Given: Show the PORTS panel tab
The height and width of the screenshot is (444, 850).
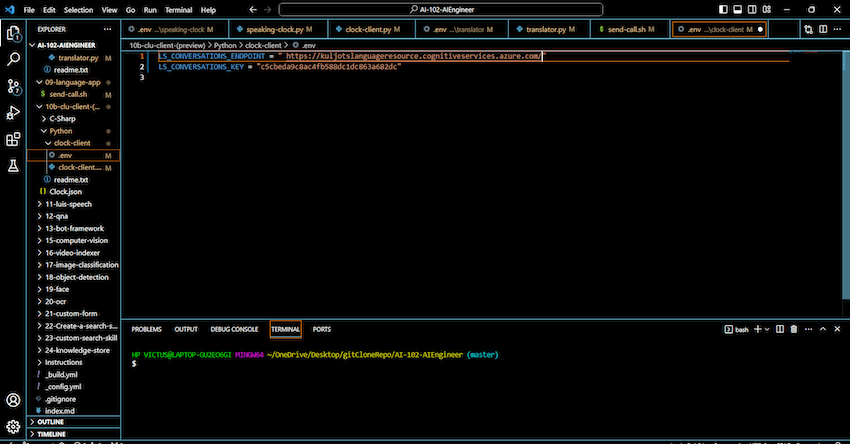Looking at the screenshot, I should click(x=321, y=329).
